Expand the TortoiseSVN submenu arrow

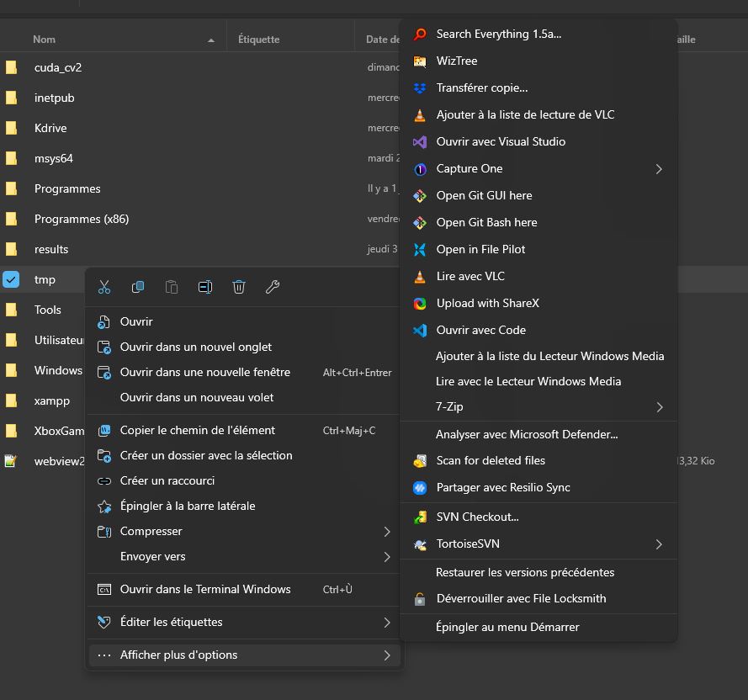coord(659,544)
